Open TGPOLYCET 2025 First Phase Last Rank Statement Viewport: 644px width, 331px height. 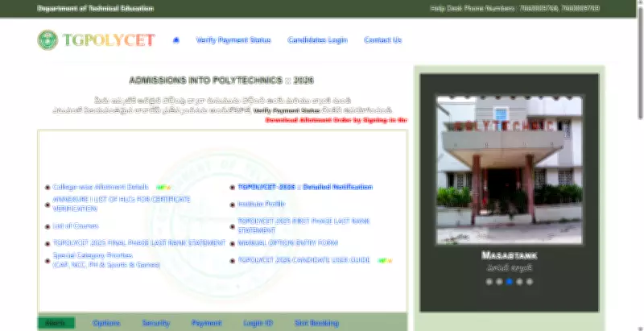pos(304,225)
